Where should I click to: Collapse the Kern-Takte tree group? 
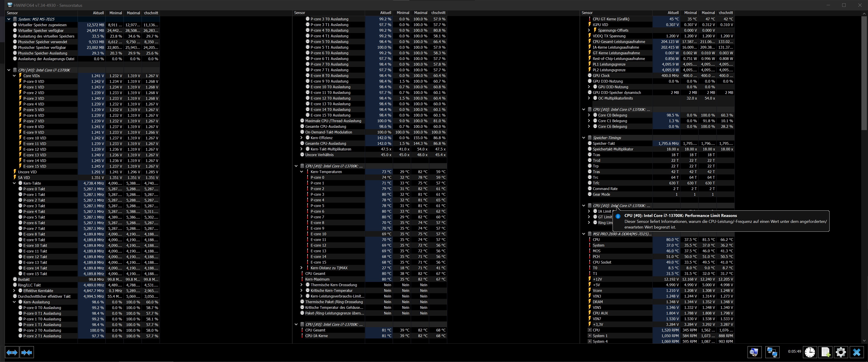[14, 183]
